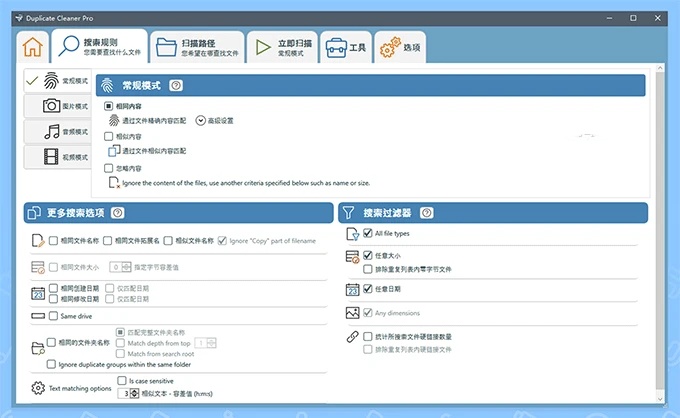Click image icon beside Any dimensions
The height and width of the screenshot is (418, 680).
point(353,313)
